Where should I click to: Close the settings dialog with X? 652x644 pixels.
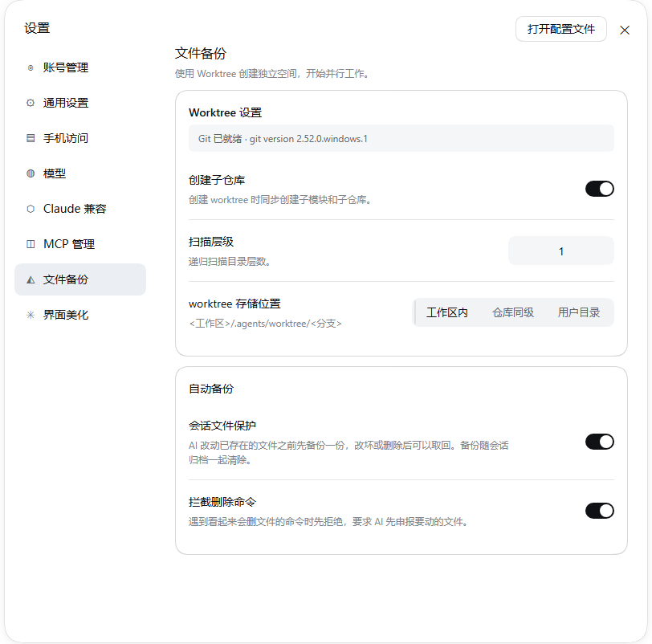(624, 30)
